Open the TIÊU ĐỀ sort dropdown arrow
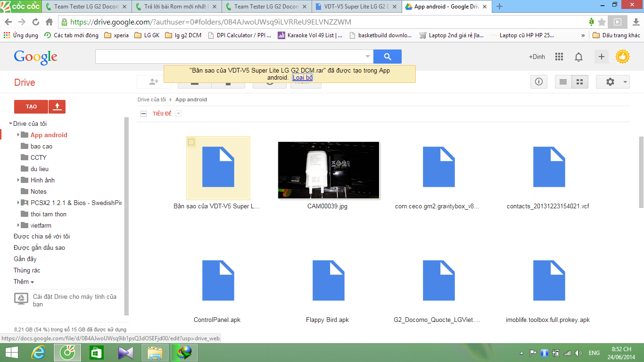This screenshot has width=644, height=362. (178, 114)
